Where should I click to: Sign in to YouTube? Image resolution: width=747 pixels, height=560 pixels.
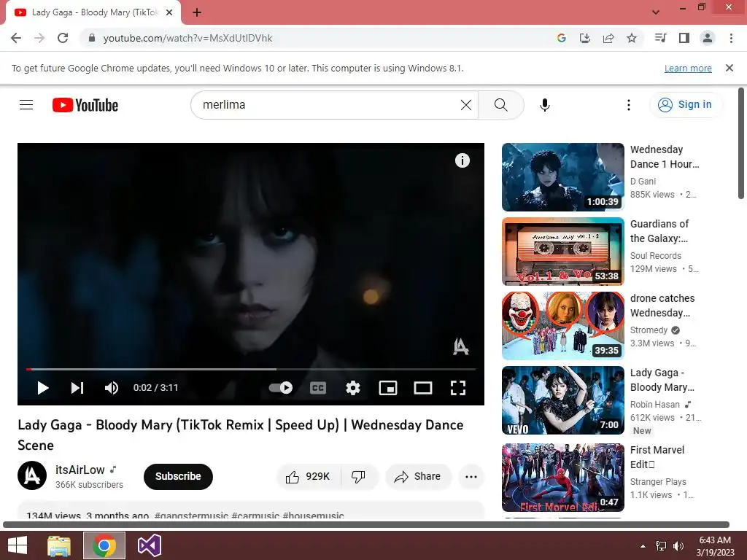686,105
